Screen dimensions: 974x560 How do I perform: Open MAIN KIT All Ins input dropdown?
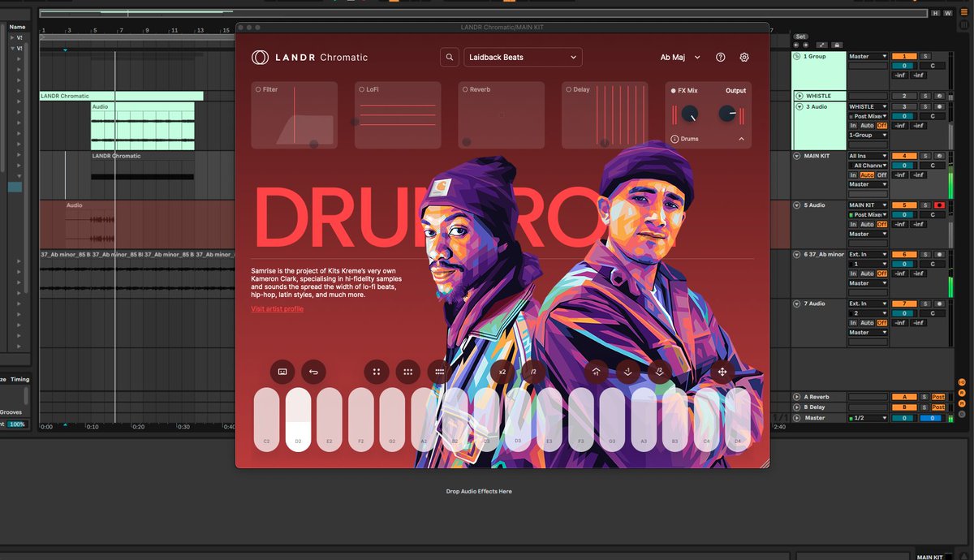pos(868,156)
